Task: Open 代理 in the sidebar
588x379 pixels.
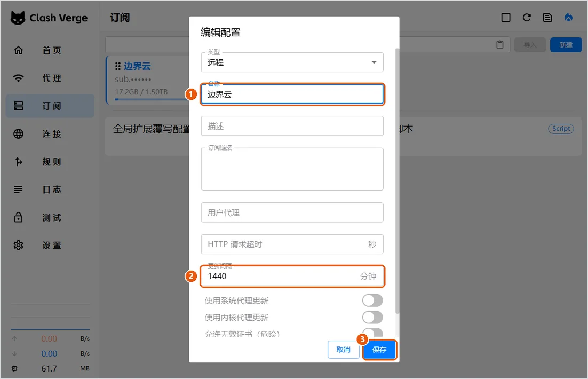Action: click(50, 78)
